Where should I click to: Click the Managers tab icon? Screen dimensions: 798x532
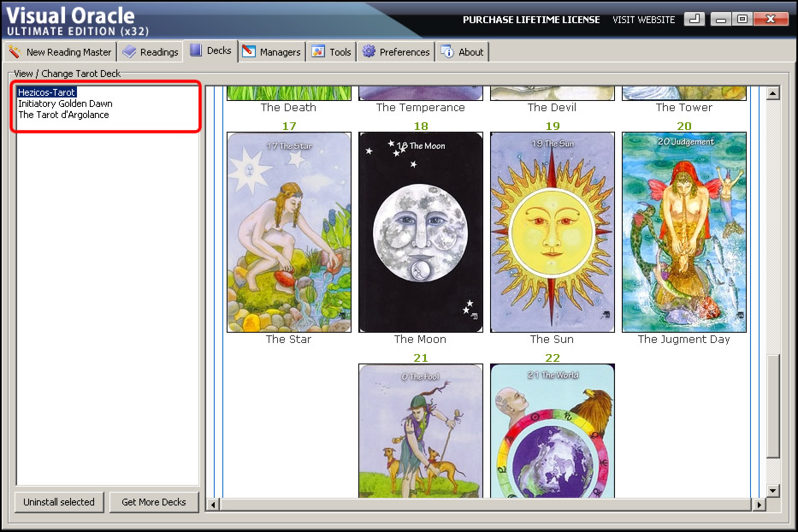pyautogui.click(x=249, y=51)
